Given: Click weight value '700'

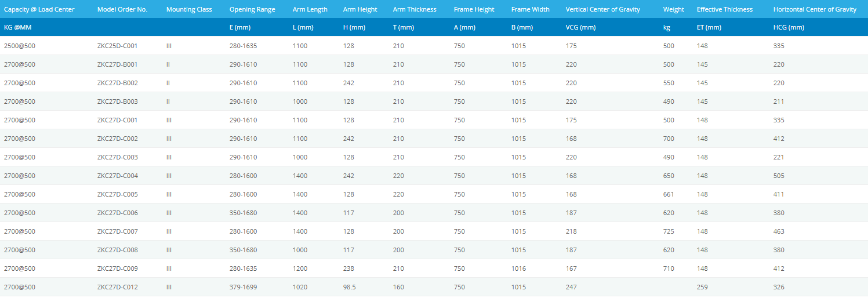Looking at the screenshot, I should click(669, 139).
